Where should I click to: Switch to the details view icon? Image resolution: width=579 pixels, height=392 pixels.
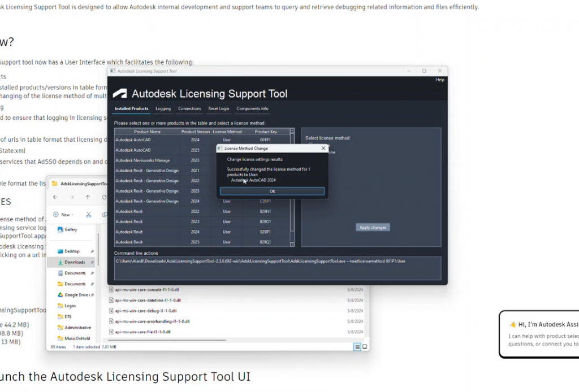(x=357, y=347)
